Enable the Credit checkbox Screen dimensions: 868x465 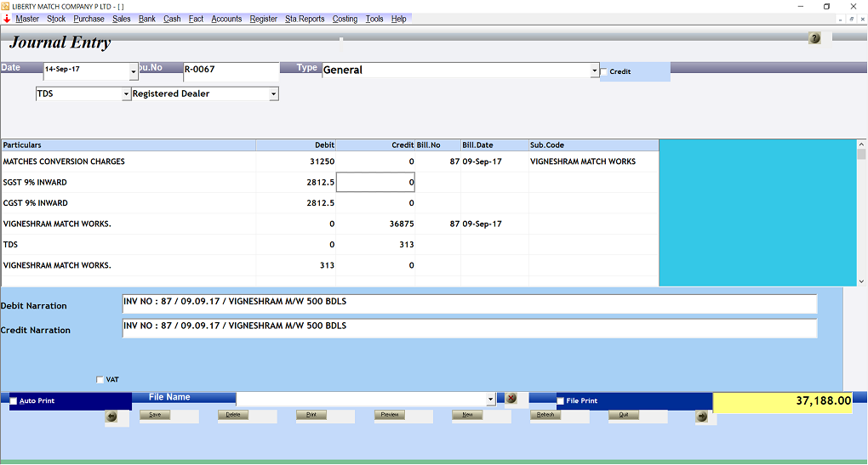pyautogui.click(x=604, y=71)
